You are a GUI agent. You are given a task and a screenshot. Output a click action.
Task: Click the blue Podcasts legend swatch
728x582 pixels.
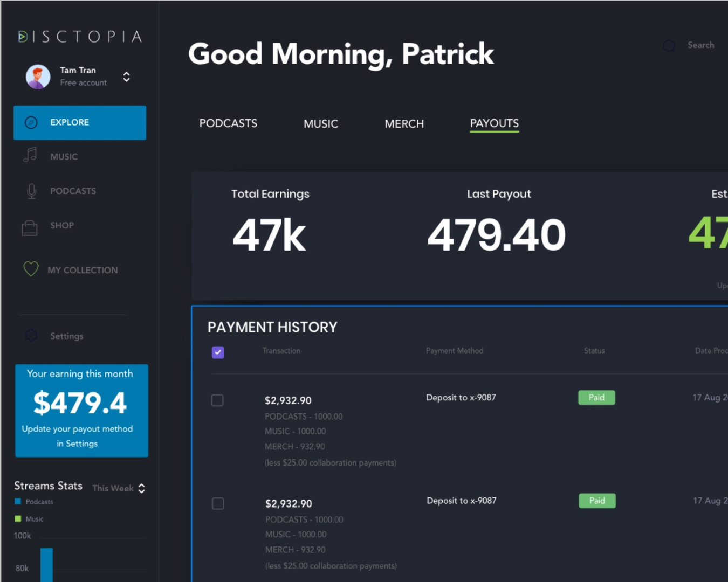tap(18, 502)
